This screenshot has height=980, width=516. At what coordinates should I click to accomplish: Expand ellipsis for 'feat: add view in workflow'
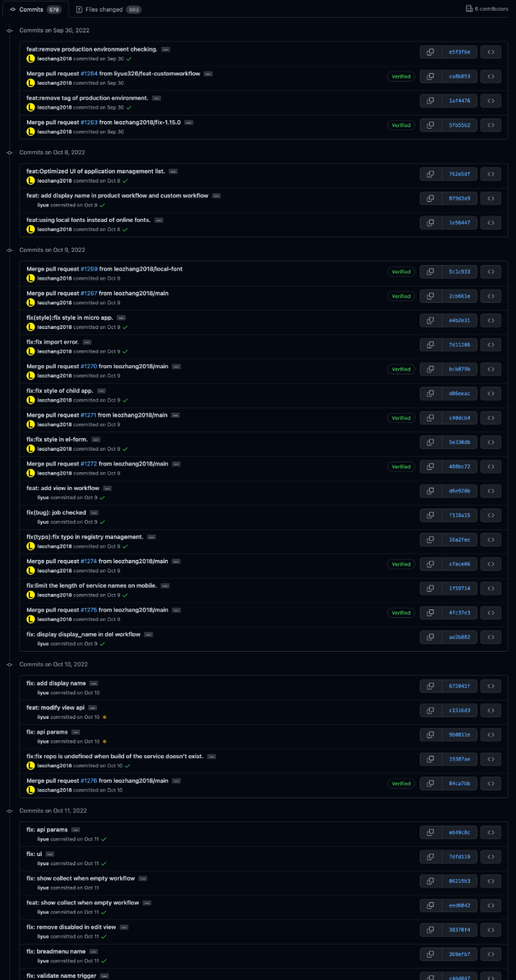click(108, 488)
